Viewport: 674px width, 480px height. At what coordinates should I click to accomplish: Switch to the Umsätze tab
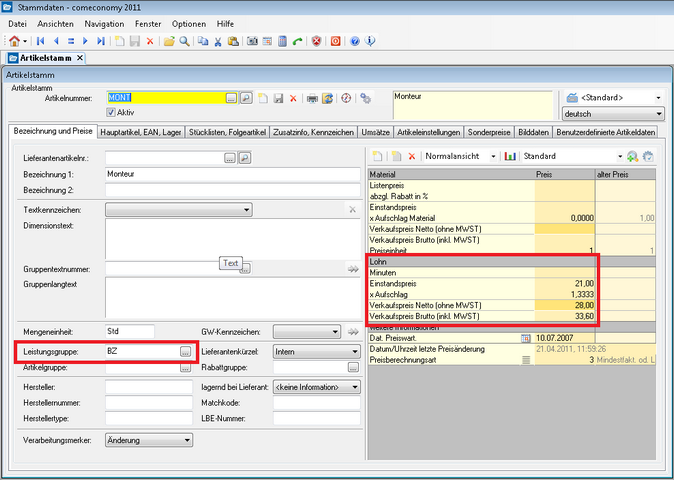click(375, 132)
